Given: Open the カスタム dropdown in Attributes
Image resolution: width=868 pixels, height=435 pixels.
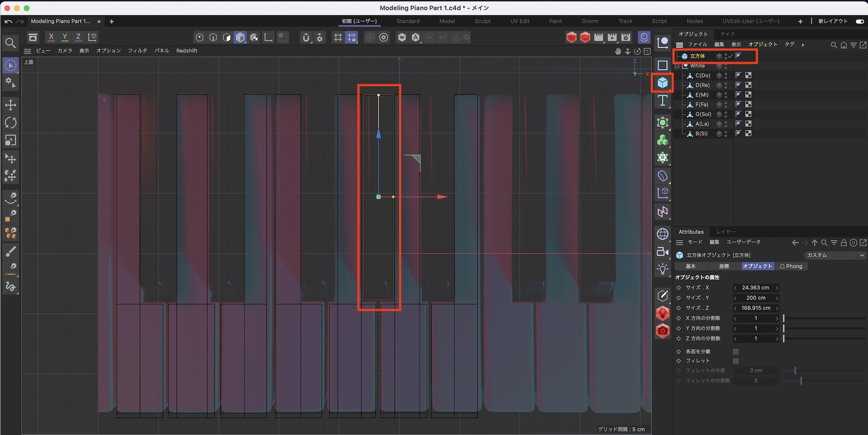Looking at the screenshot, I should [835, 255].
